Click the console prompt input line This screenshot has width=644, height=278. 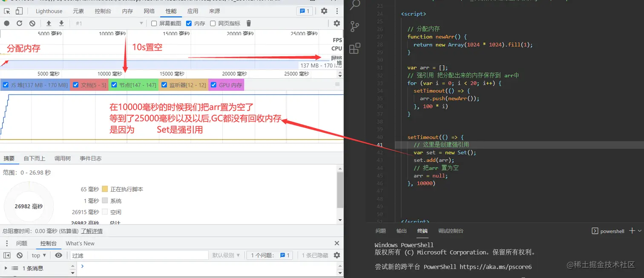pyautogui.click(x=209, y=267)
